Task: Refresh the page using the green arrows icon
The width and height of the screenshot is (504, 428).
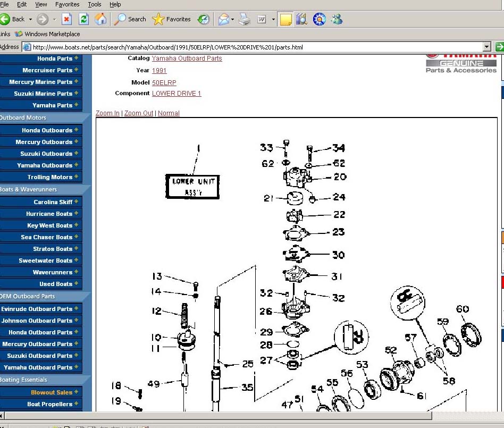Action: point(83,19)
